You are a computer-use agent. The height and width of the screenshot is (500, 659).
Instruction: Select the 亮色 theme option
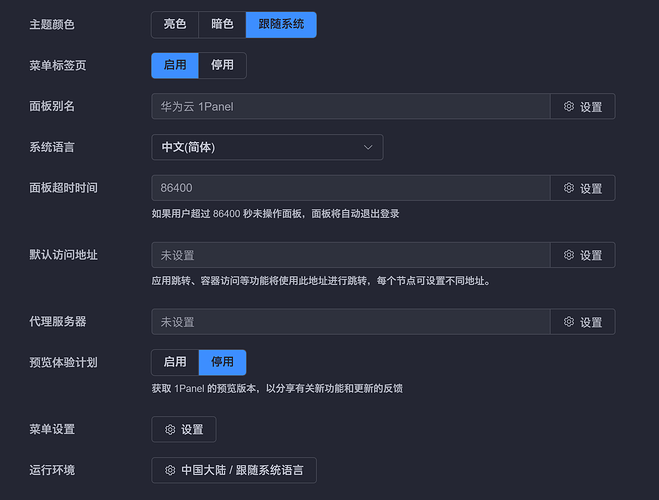175,25
